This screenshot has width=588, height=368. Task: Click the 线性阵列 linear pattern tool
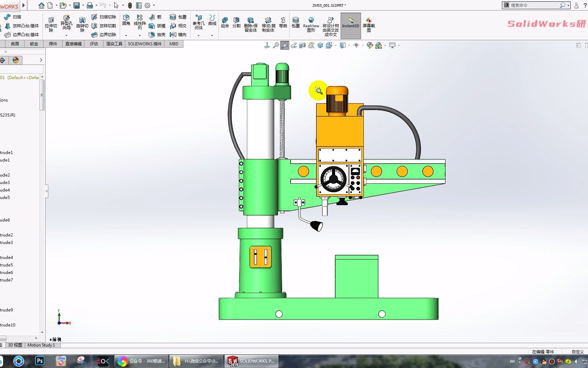click(140, 22)
